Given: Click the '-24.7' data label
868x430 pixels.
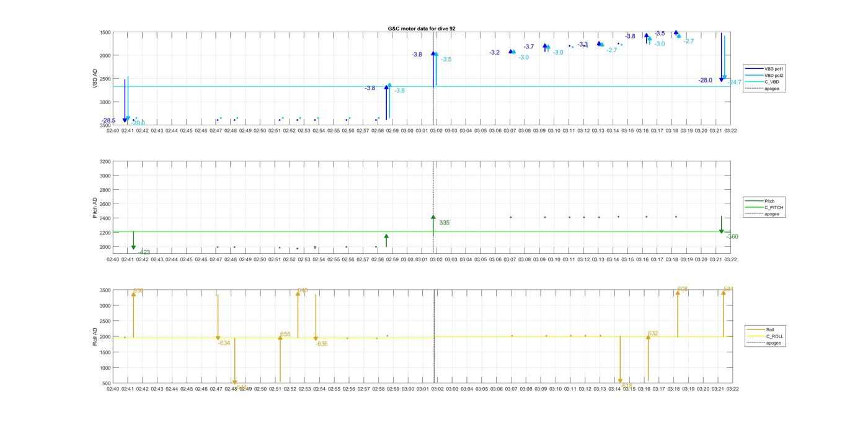Looking at the screenshot, I should 734,83.
